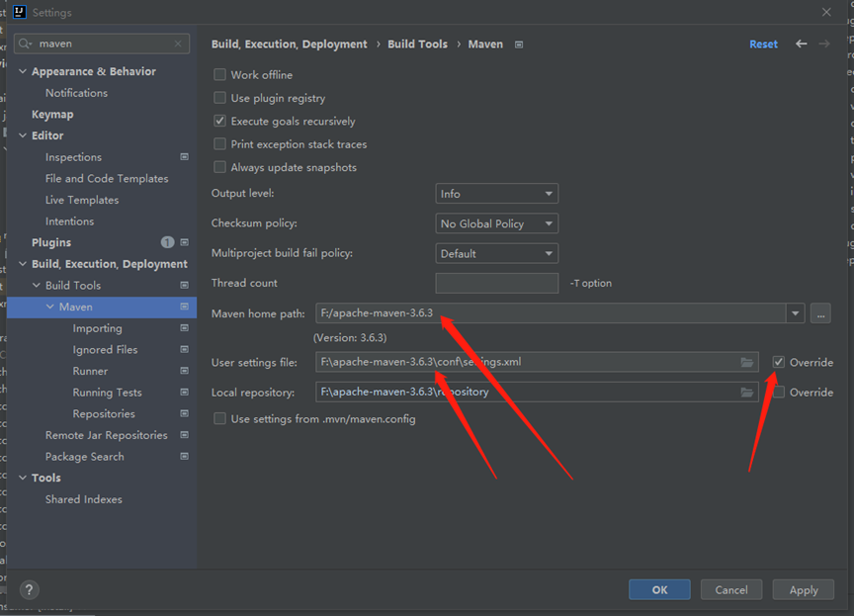Click the settings search field

click(102, 44)
